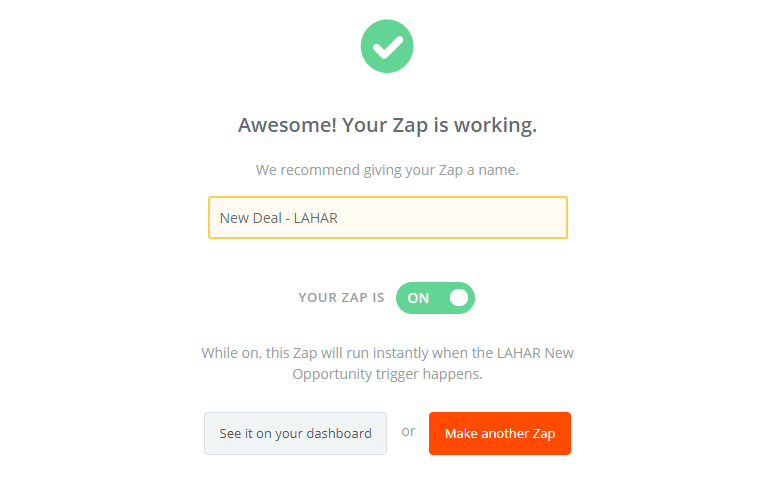The width and height of the screenshot is (775, 492).
Task: Click the white check inside green circle
Action: coord(388,47)
